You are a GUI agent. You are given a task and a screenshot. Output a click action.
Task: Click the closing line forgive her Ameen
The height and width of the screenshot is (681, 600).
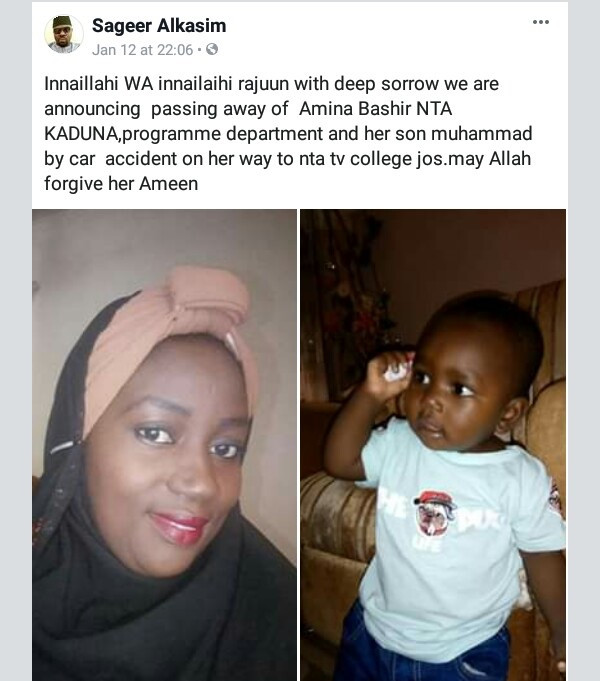click(121, 184)
